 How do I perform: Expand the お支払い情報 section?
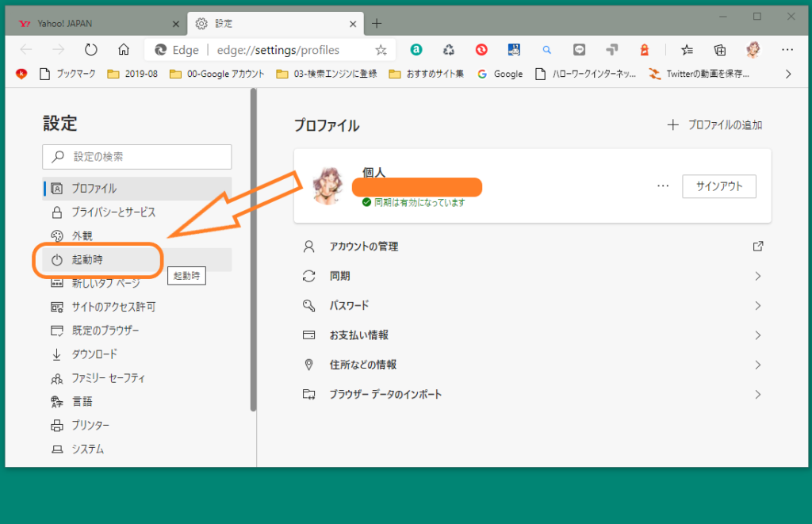click(x=532, y=335)
